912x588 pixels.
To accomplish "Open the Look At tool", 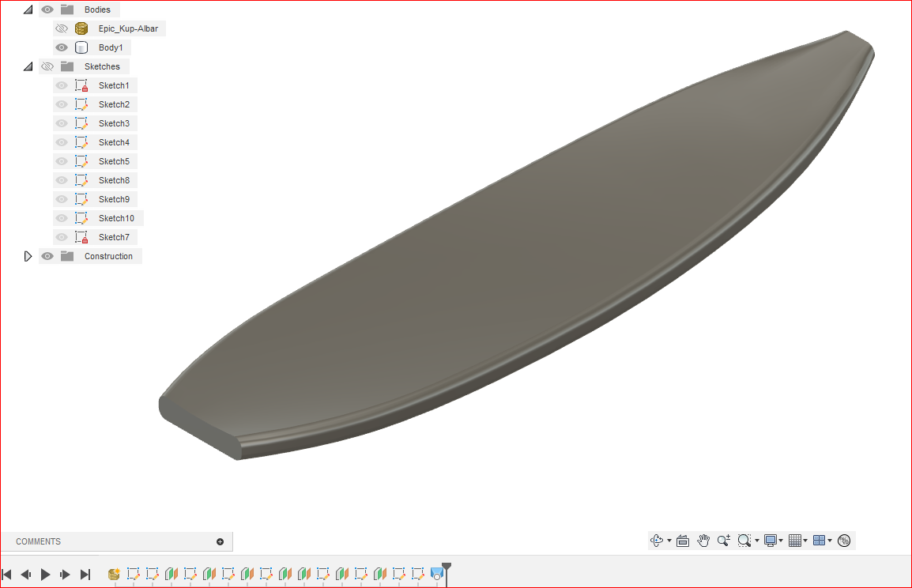I will coord(683,540).
